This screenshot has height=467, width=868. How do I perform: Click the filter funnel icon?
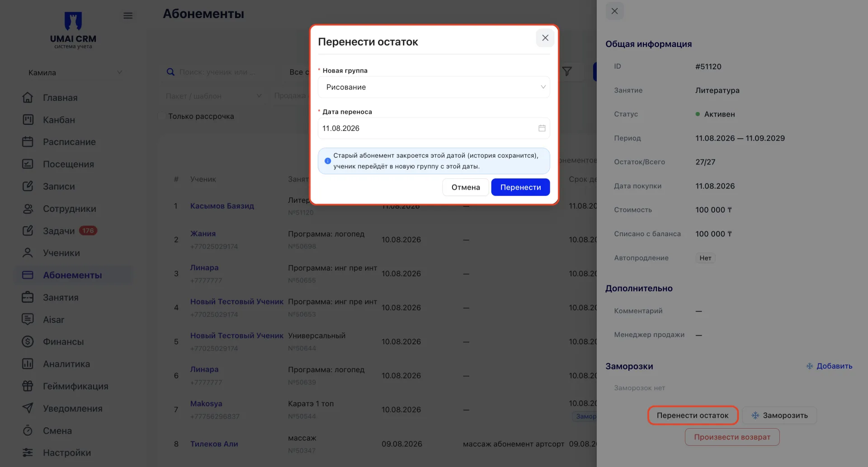[x=567, y=71]
